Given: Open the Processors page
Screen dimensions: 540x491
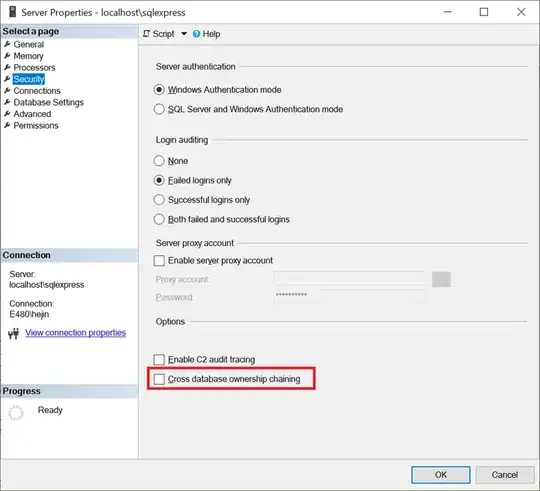Looking at the screenshot, I should click(x=34, y=67).
